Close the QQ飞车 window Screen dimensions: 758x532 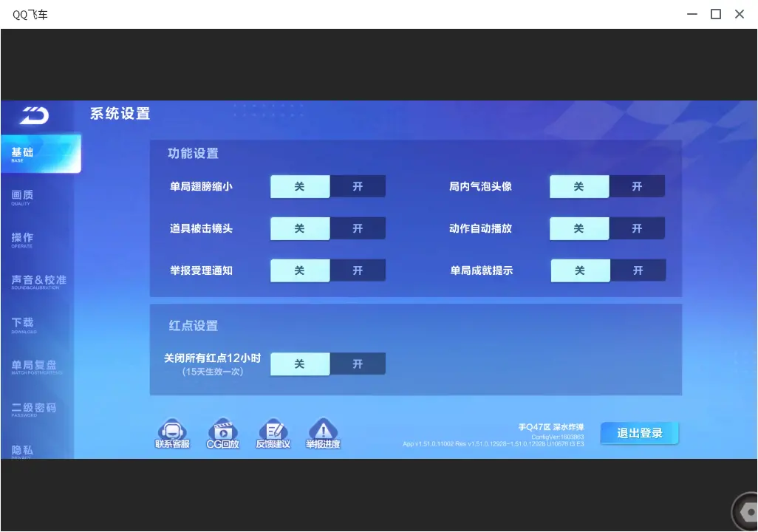(x=739, y=14)
